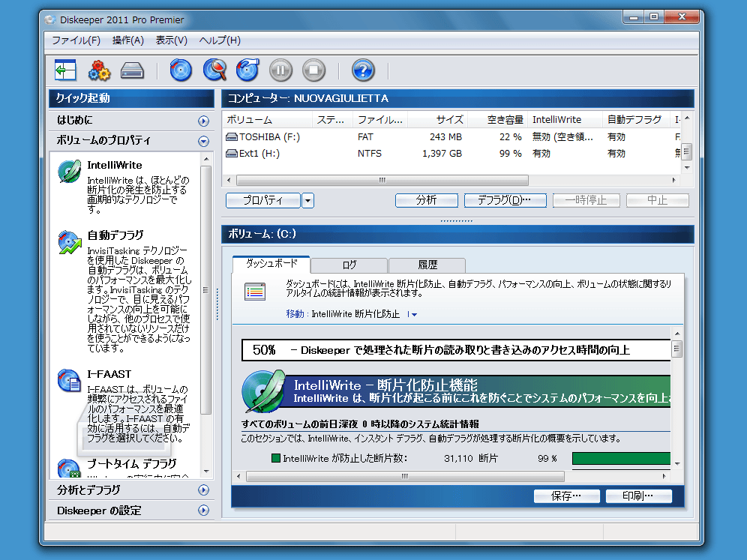This screenshot has height=560, width=747.
Task: Open the 移動 IntelliWrite 断片化防止 dropdown
Action: click(412, 314)
